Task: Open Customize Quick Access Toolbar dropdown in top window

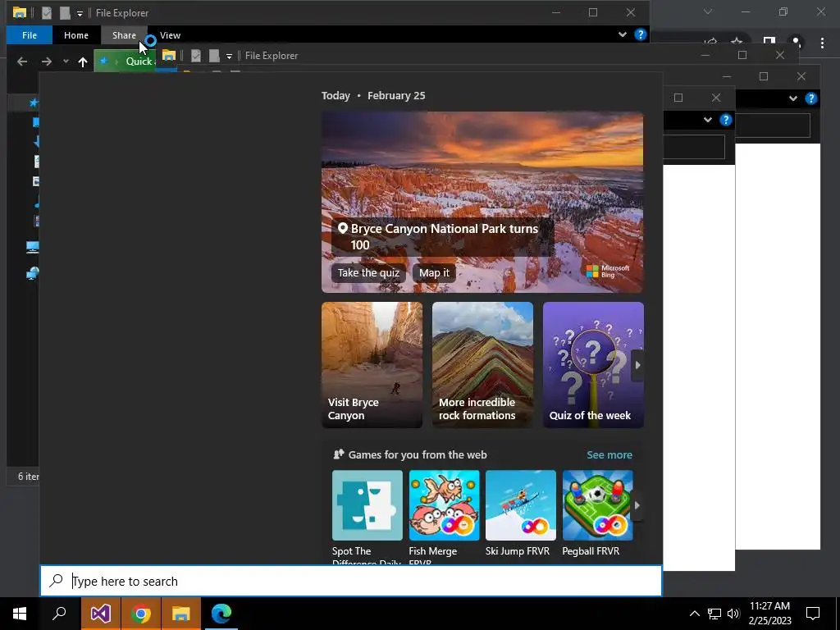Action: 80,13
